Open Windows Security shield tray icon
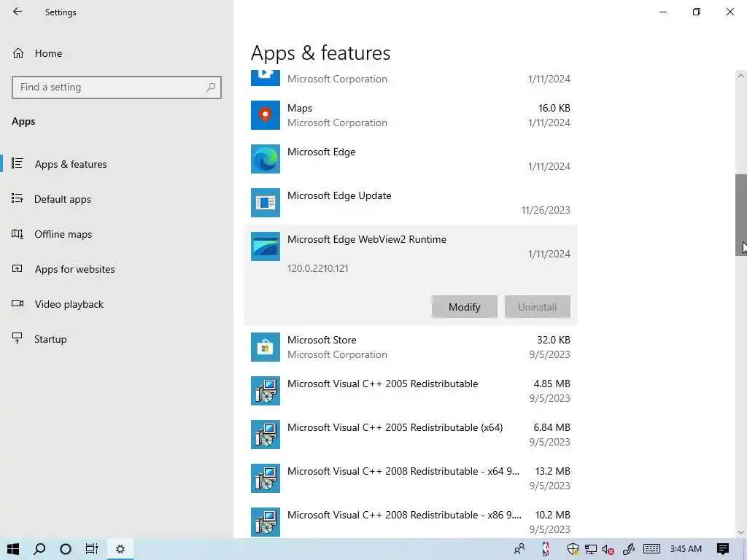Screen dimensions: 747x560 pos(573,549)
